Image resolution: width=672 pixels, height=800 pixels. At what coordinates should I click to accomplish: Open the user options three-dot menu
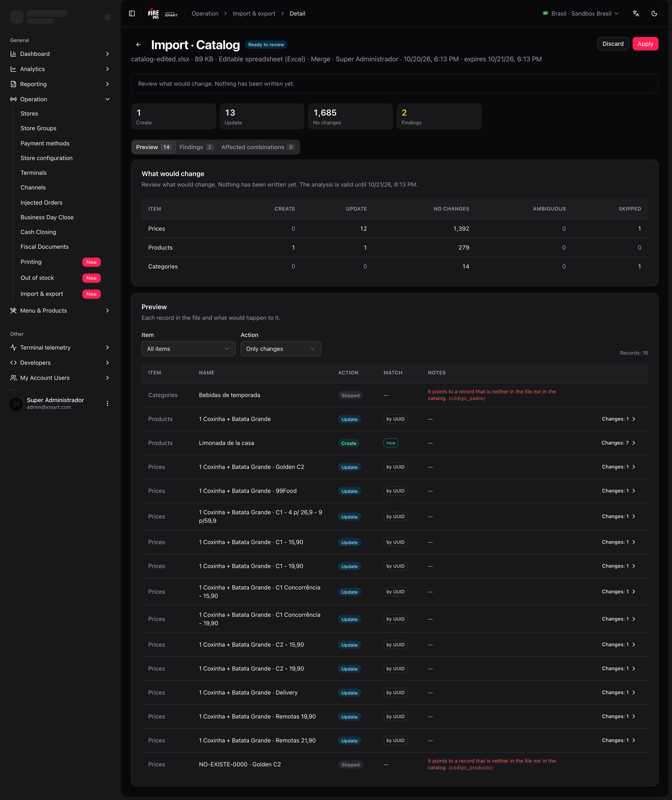[x=108, y=403]
